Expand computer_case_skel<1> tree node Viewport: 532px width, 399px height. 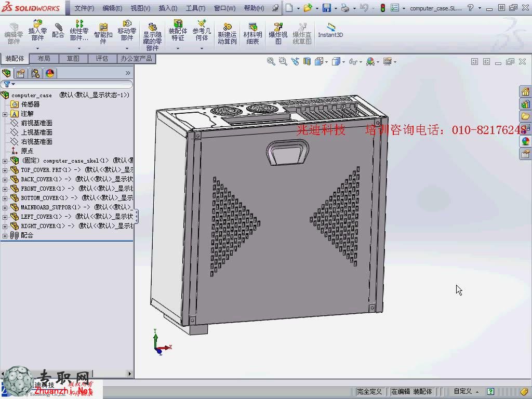[x=5, y=161]
